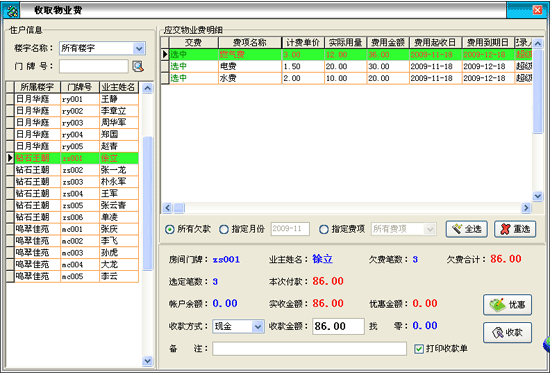Click fee table scroll up arrow

coord(538,43)
